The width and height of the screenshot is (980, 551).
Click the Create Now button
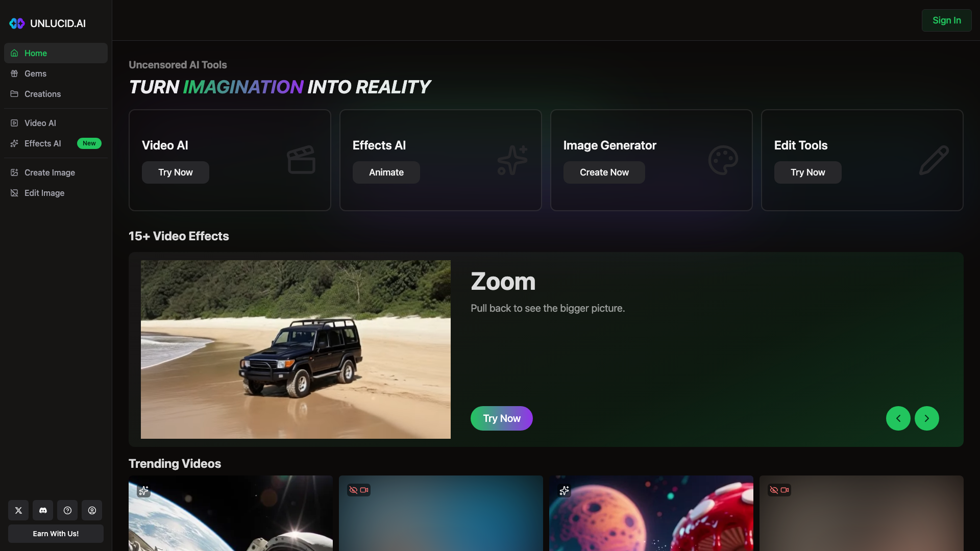[x=604, y=172]
